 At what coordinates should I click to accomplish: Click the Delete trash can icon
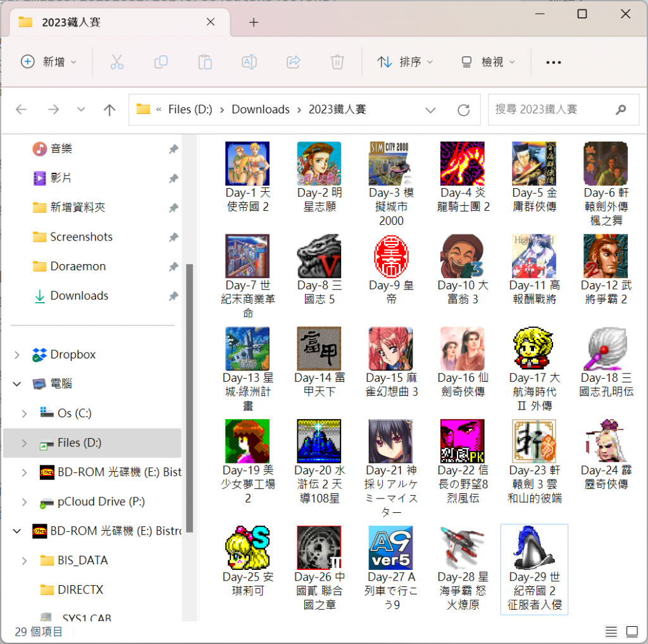pyautogui.click(x=337, y=63)
